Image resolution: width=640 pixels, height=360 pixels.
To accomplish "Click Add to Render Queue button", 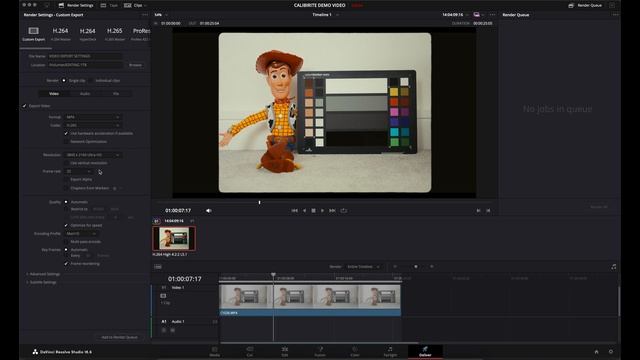I will coord(119,337).
